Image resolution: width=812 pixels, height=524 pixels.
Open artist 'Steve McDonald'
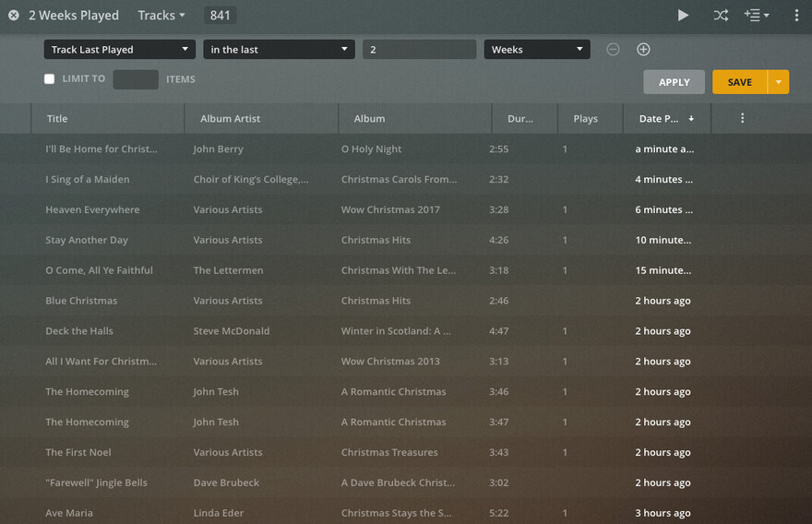tap(232, 331)
